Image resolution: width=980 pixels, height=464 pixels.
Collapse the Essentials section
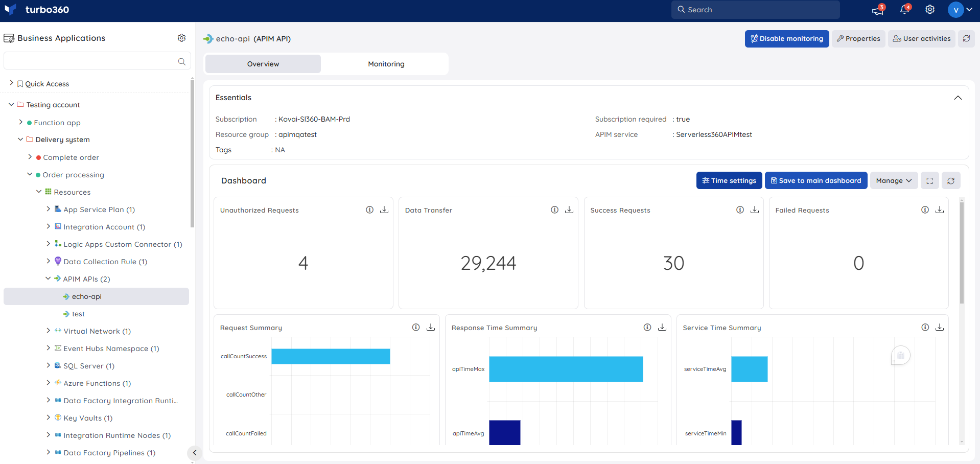pyautogui.click(x=958, y=98)
